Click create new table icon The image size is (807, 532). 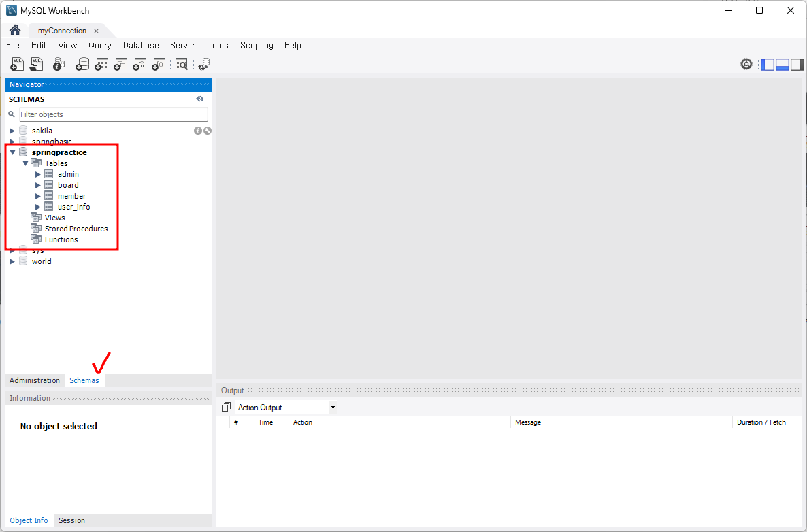point(101,64)
